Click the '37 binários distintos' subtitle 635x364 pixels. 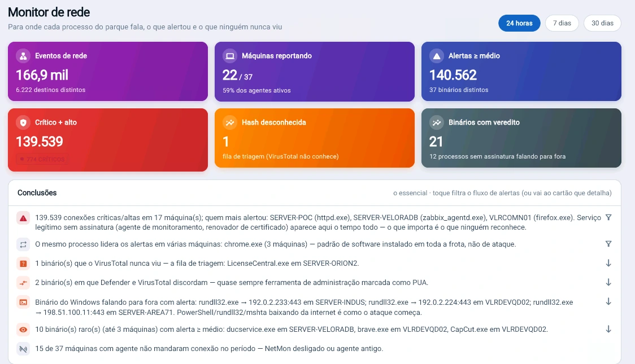(459, 90)
